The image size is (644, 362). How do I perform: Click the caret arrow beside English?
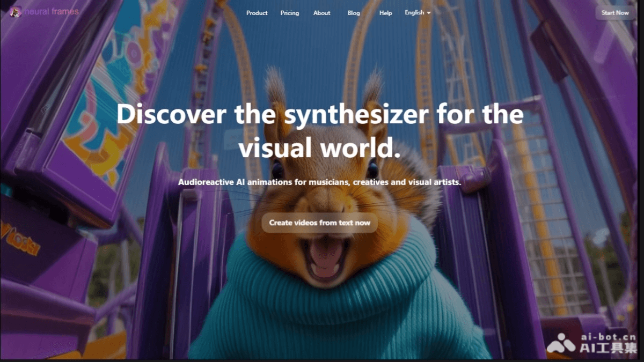[x=429, y=13]
